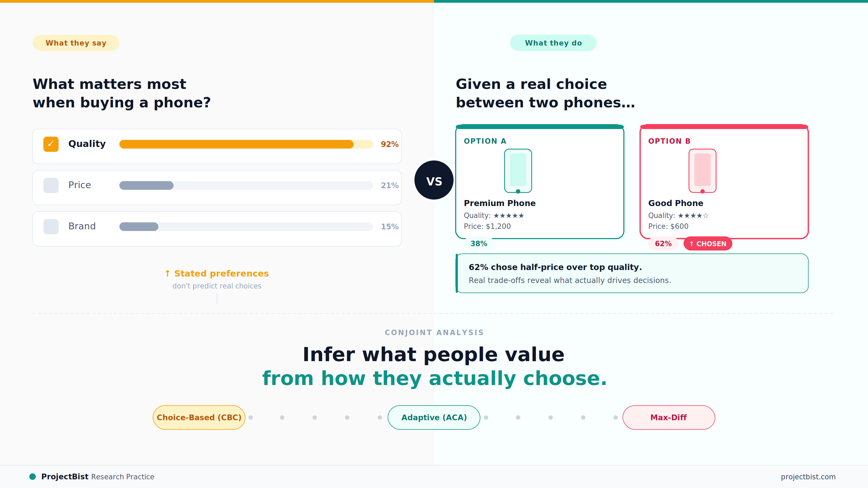Screen dimensions: 868x488
Task: Switch to the Adaptive (ACA) pill
Action: click(434, 417)
